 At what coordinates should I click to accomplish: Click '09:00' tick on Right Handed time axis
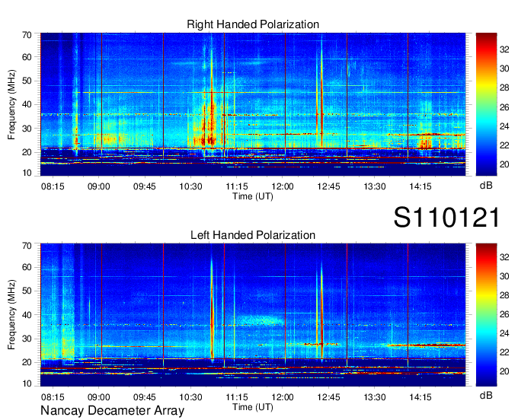pos(98,186)
